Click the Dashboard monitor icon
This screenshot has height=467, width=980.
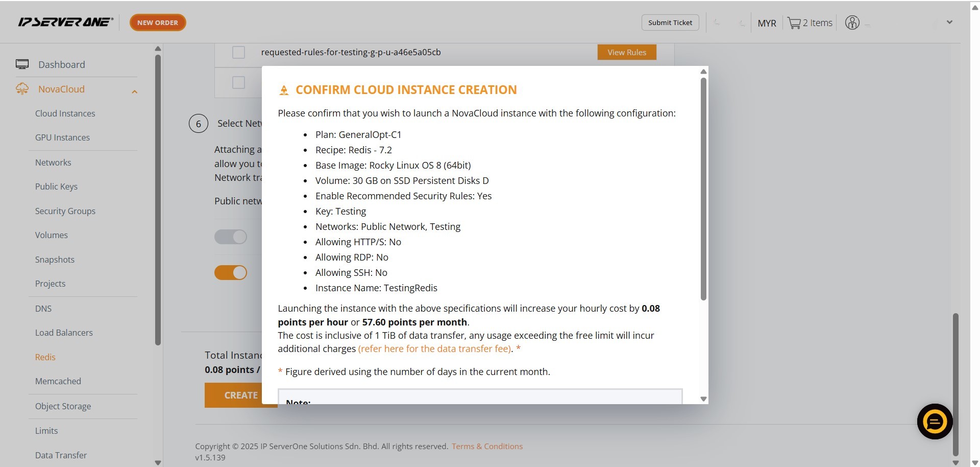tap(22, 64)
